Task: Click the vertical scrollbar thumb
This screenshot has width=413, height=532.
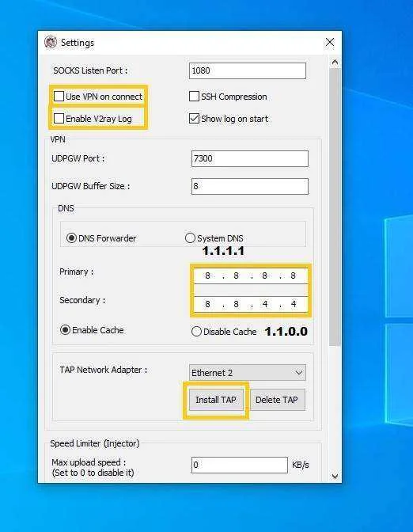Action: 335,207
